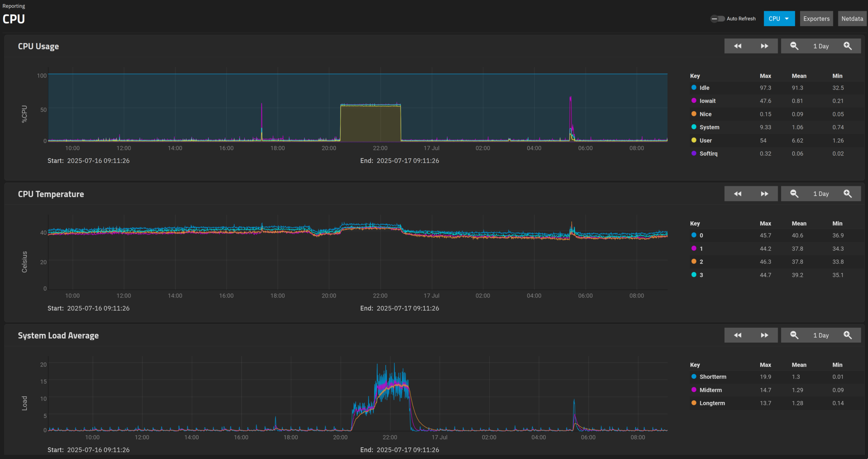Screen dimensions: 868x459
Task: Zoom in the System Load Average chart
Action: [847, 335]
